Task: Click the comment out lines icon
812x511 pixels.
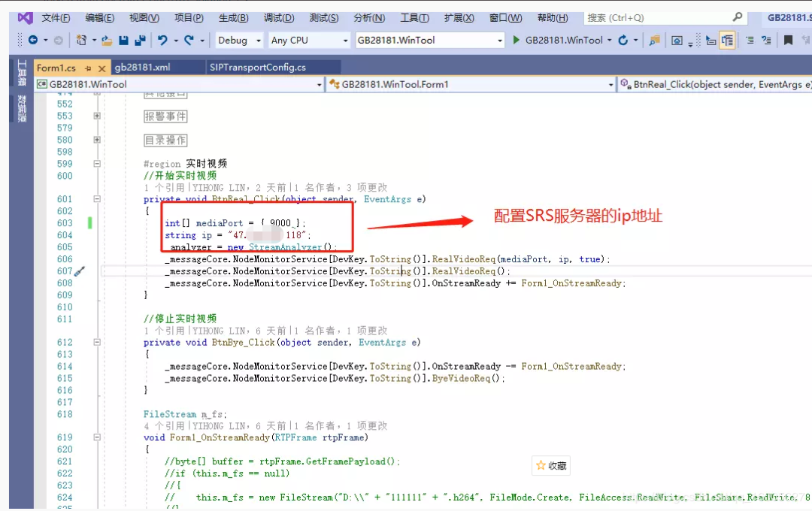Action: coord(750,40)
